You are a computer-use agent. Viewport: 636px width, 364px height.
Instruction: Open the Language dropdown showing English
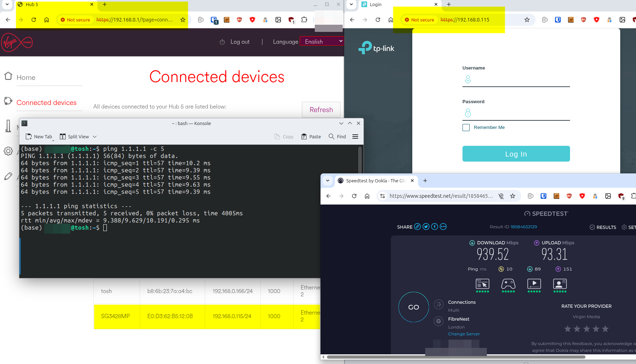[x=322, y=42]
